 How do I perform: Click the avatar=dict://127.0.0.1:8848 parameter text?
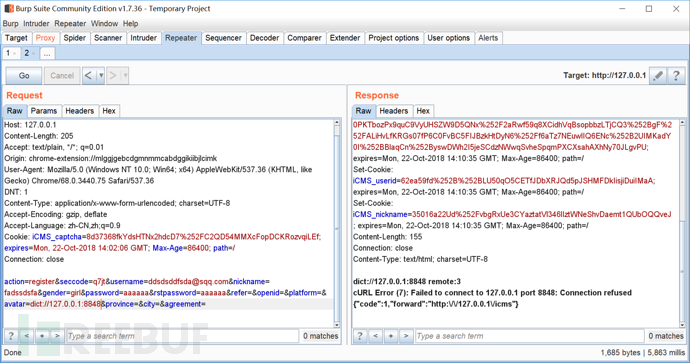[53, 304]
